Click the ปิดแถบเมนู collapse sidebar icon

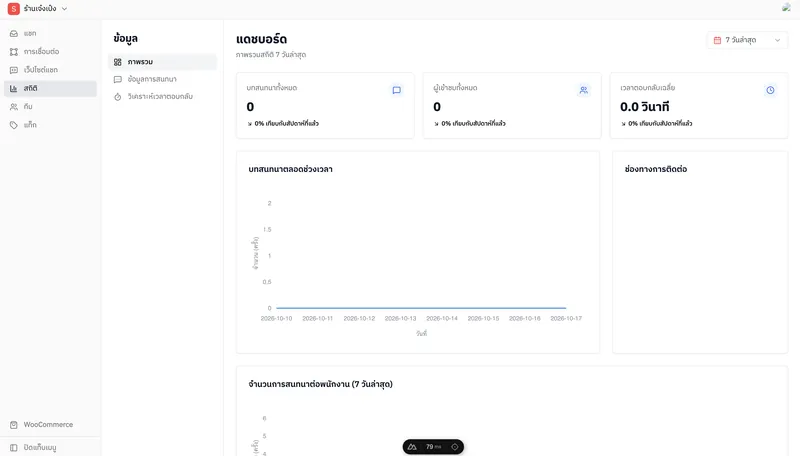[x=14, y=447]
